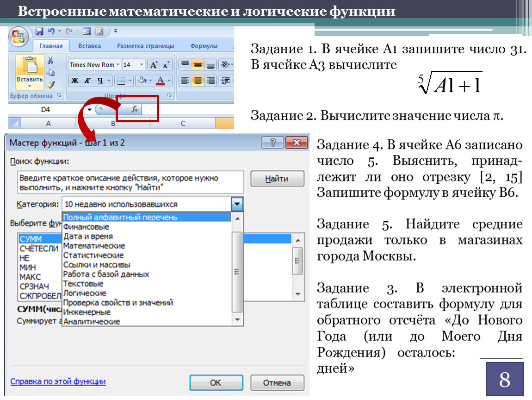Click the Insert Function fx button
This screenshot has width=532, height=400.
click(x=135, y=109)
